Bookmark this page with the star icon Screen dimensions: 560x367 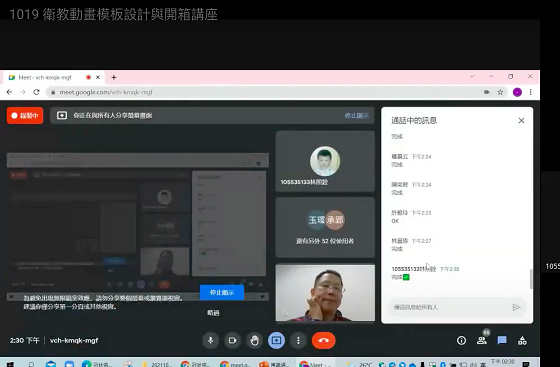pyautogui.click(x=500, y=92)
